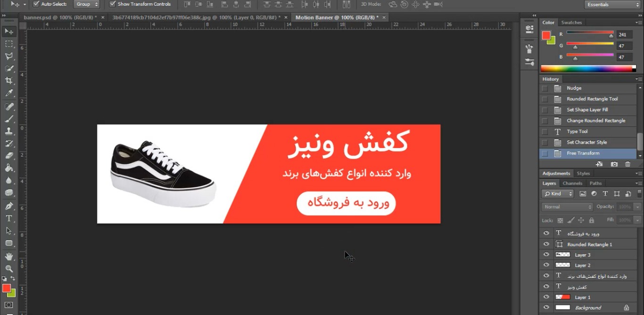Click the lock transparent pixels icon
This screenshot has height=315, width=644.
560,220
